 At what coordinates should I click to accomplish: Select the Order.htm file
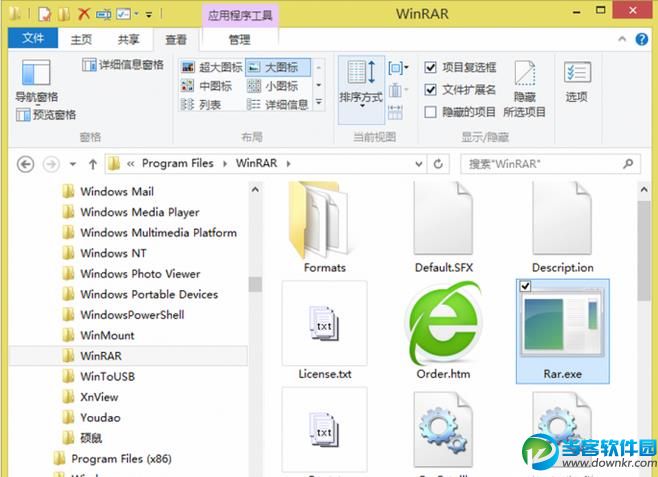click(444, 330)
